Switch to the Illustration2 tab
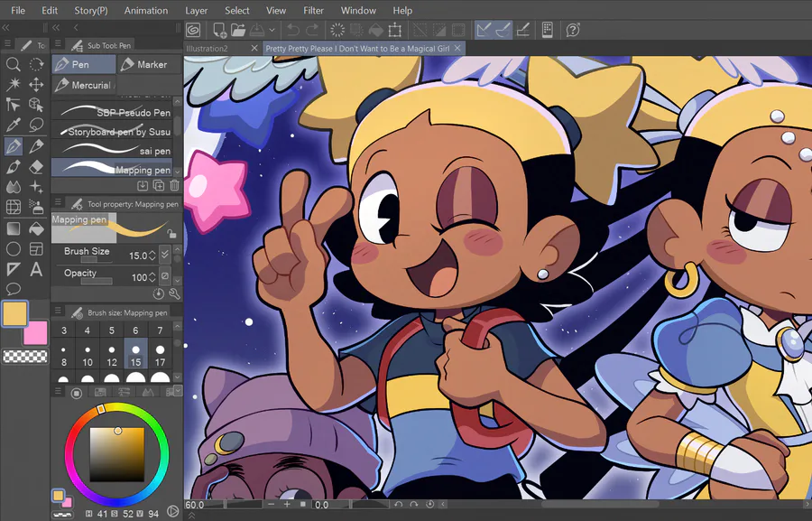The image size is (812, 521). 208,48
